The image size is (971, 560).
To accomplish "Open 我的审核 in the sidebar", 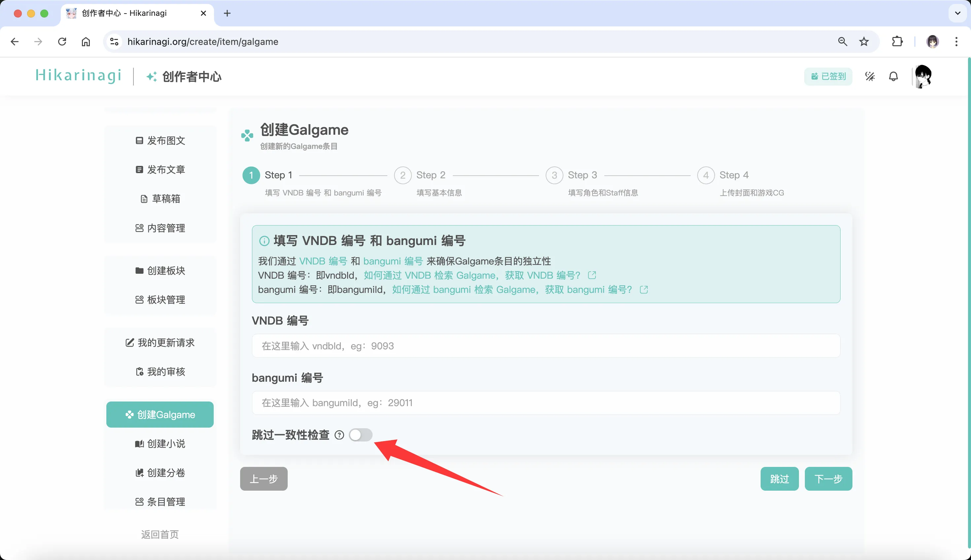I will click(x=160, y=371).
